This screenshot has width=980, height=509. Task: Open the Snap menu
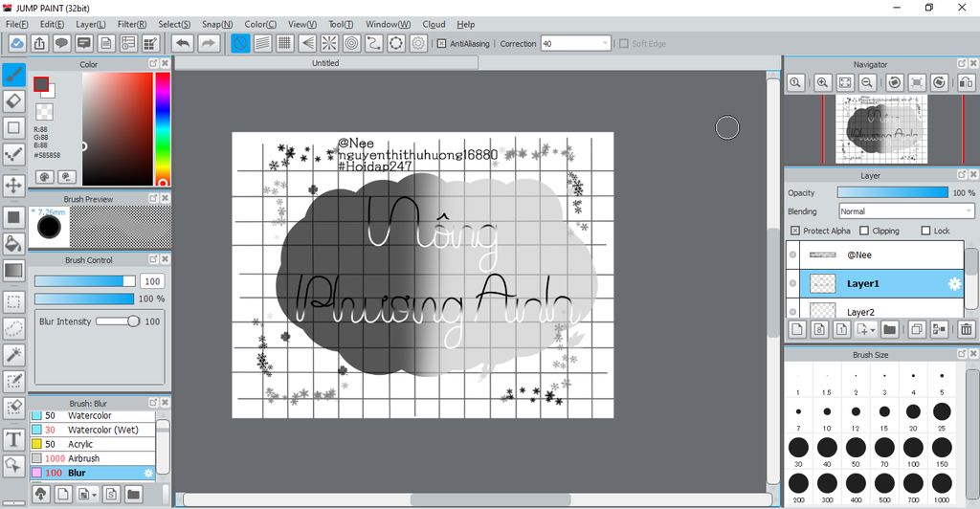pos(217,24)
